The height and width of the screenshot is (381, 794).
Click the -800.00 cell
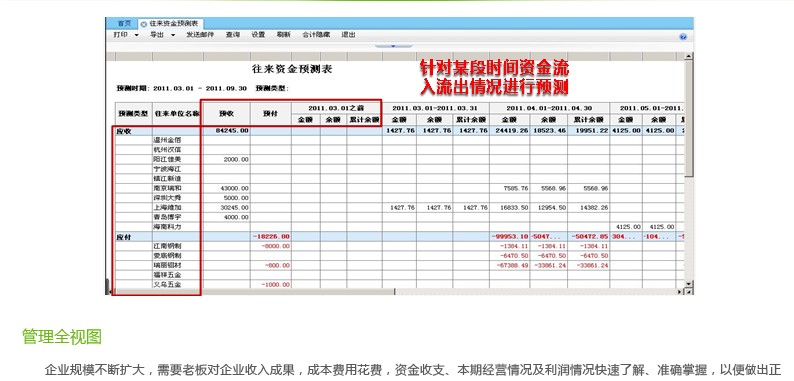[x=271, y=265]
